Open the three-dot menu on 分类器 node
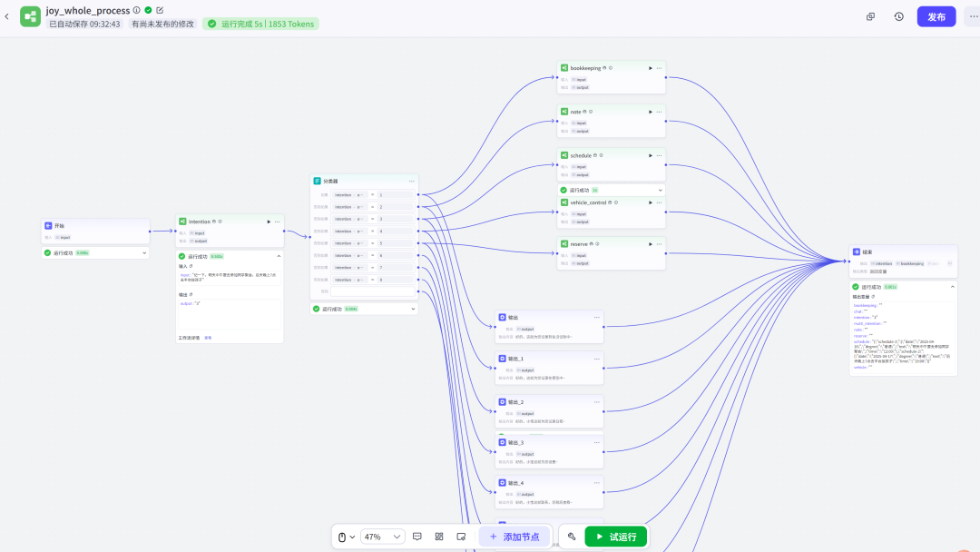 pyautogui.click(x=411, y=181)
